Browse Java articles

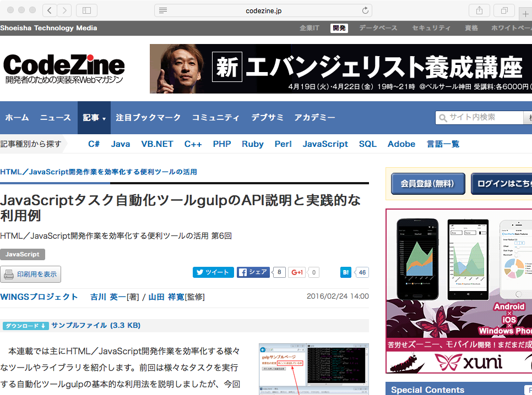pos(121,144)
